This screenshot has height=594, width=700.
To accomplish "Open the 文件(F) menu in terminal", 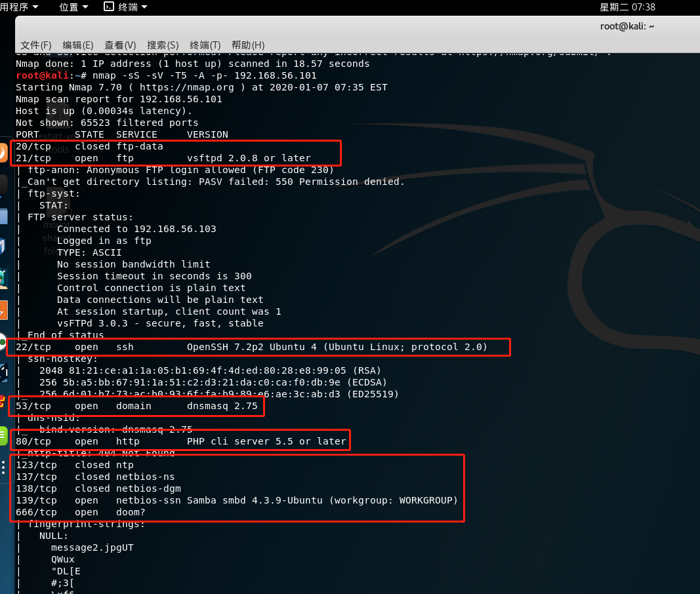I will pyautogui.click(x=36, y=45).
